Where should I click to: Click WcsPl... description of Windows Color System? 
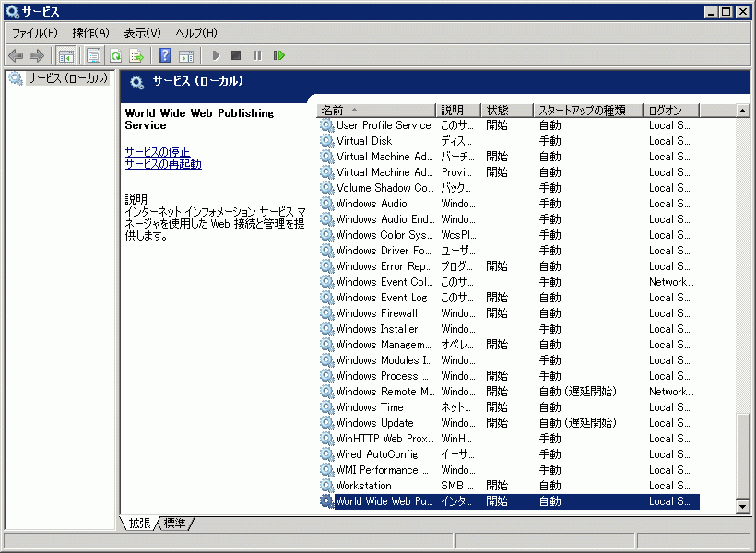[458, 235]
